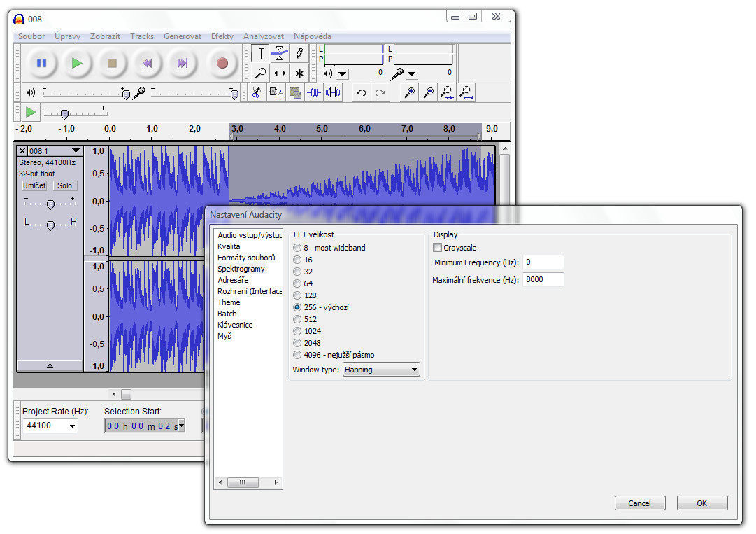Viewport: 756px width, 534px height.
Task: Open the Úpravy menu
Action: [67, 36]
